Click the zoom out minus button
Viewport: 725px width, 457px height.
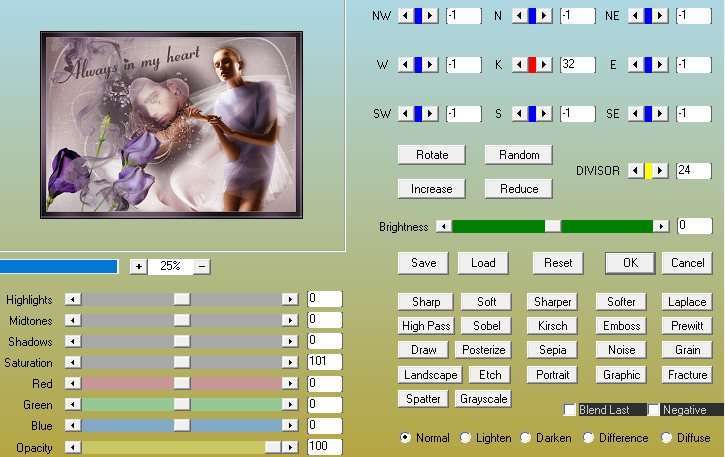tap(202, 266)
